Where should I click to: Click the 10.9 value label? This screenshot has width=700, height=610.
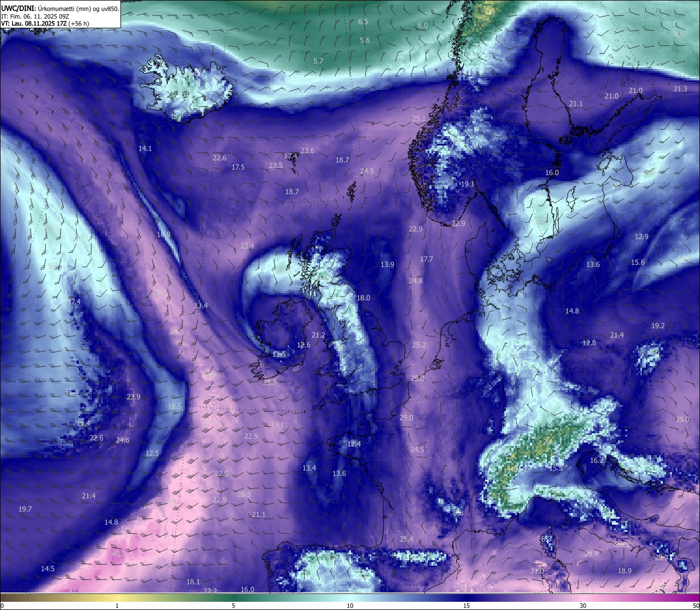(164, 235)
